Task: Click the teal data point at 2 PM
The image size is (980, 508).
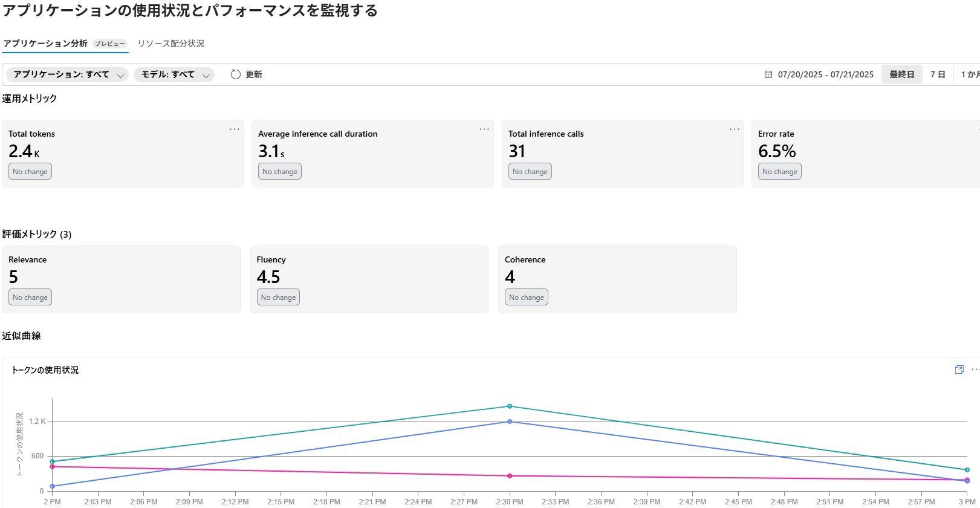Action: pyautogui.click(x=52, y=461)
